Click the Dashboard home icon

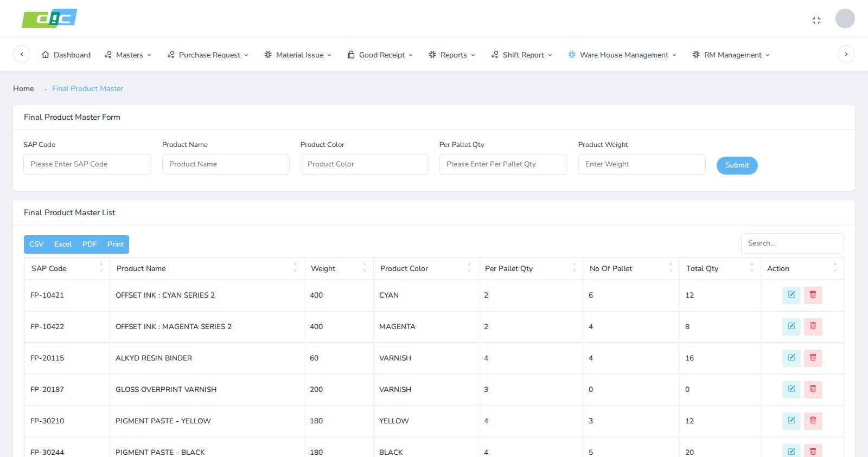pos(46,55)
